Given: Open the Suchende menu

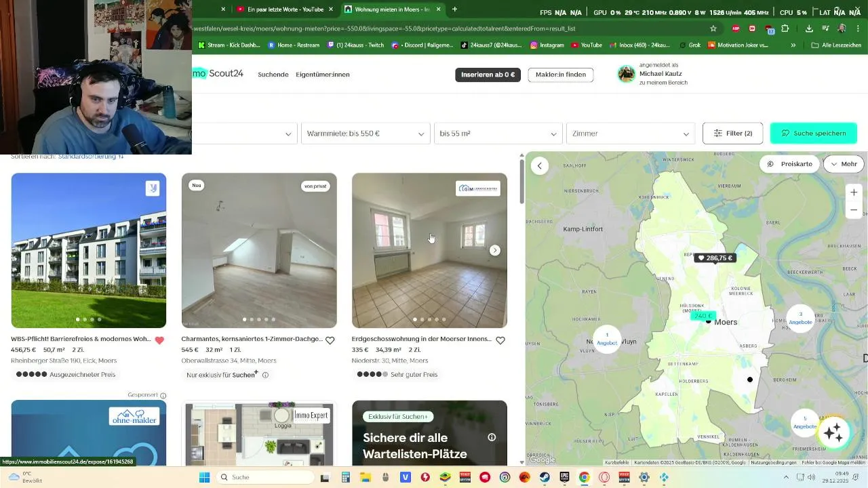Looking at the screenshot, I should (273, 75).
